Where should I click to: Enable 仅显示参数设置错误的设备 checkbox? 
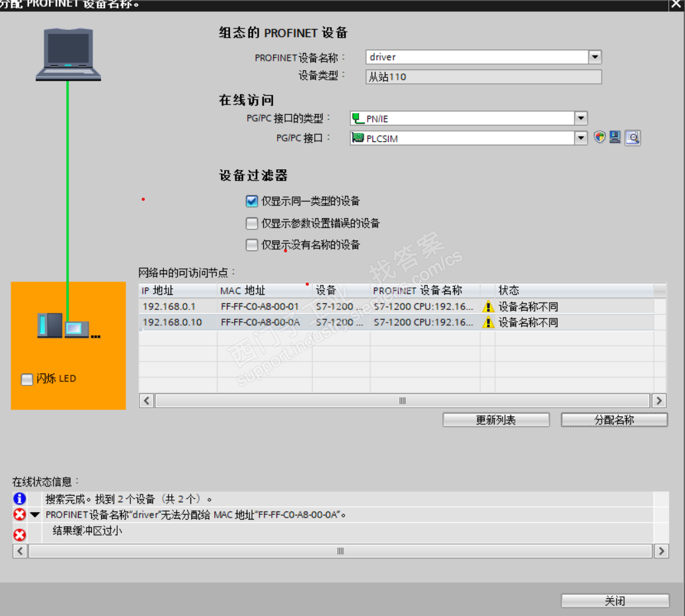(x=252, y=223)
